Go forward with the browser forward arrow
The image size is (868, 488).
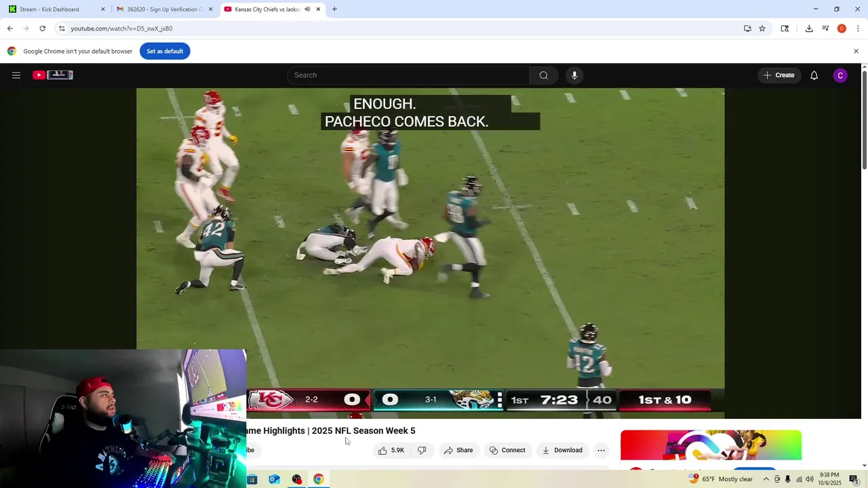(x=26, y=28)
